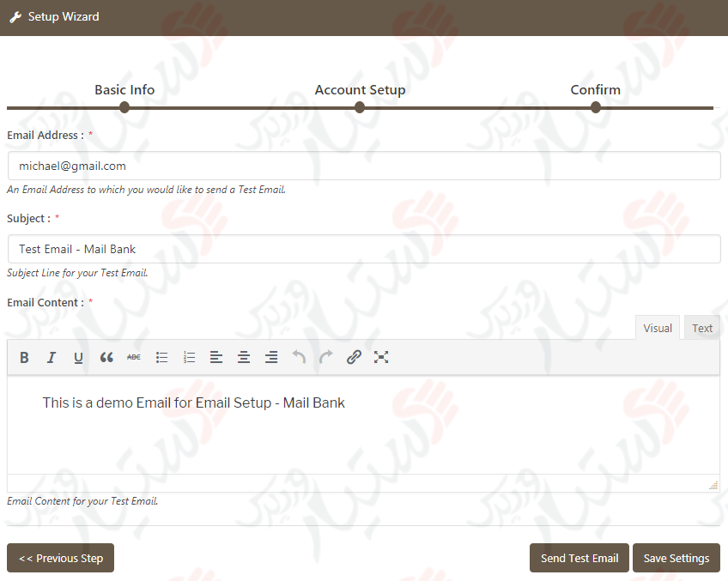Apply underline to the email text
Image resolution: width=728 pixels, height=581 pixels.
tap(78, 357)
